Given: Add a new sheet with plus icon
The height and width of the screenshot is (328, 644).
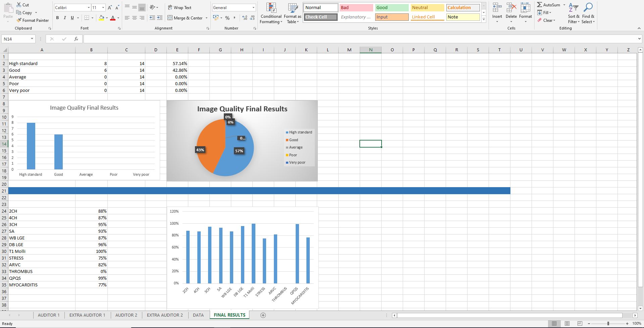Looking at the screenshot, I should coord(263,315).
